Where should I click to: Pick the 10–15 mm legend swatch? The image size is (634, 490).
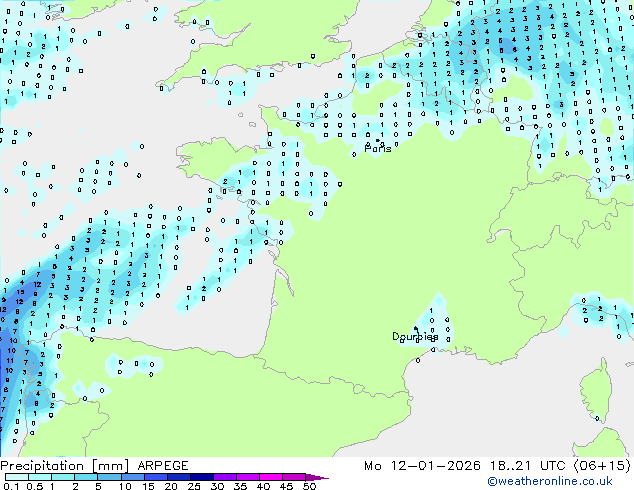click(x=132, y=477)
